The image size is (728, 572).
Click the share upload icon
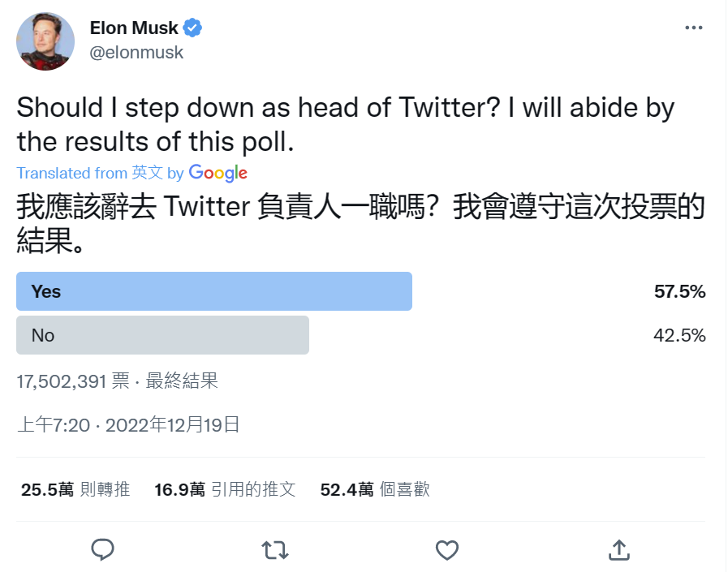tap(619, 549)
